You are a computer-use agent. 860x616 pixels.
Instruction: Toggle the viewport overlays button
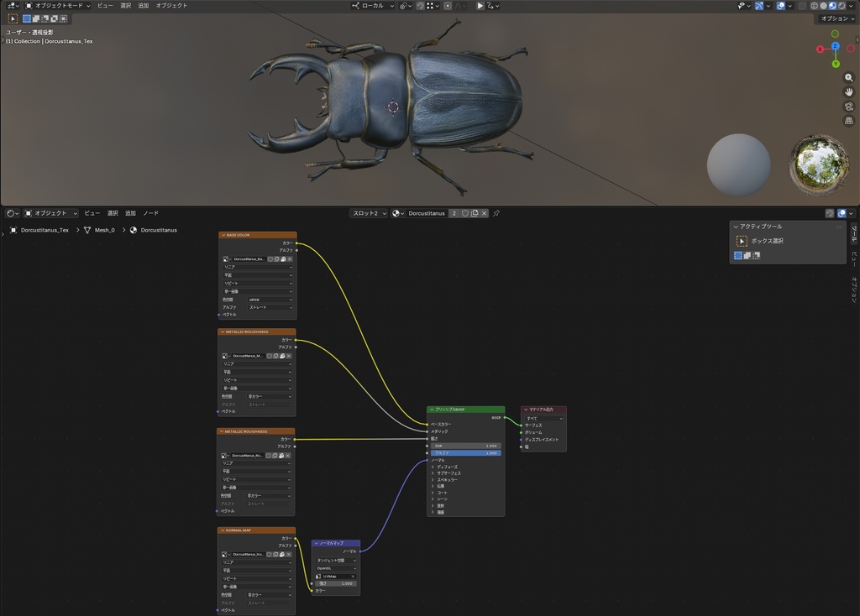(781, 6)
